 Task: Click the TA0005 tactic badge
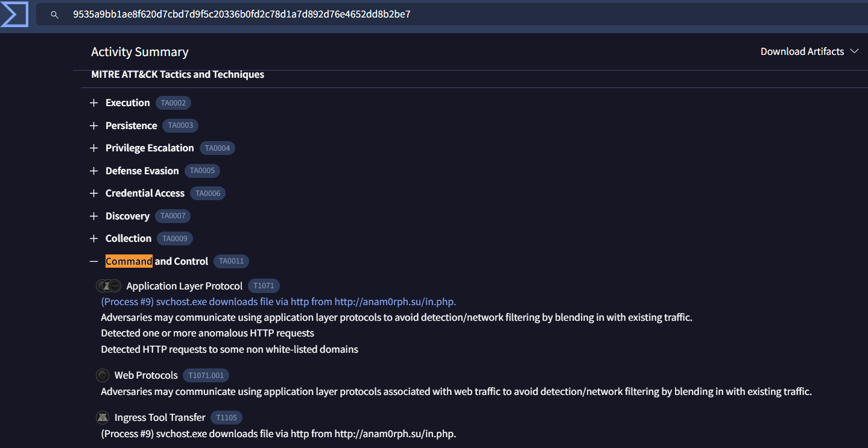point(202,171)
